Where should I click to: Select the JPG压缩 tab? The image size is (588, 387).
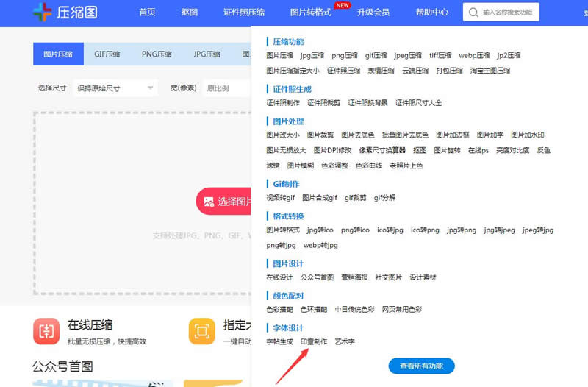[207, 54]
